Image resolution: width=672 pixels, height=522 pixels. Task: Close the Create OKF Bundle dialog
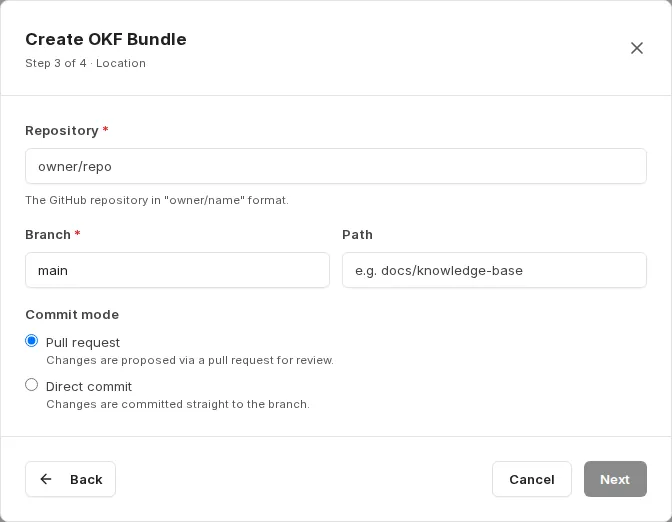click(636, 48)
